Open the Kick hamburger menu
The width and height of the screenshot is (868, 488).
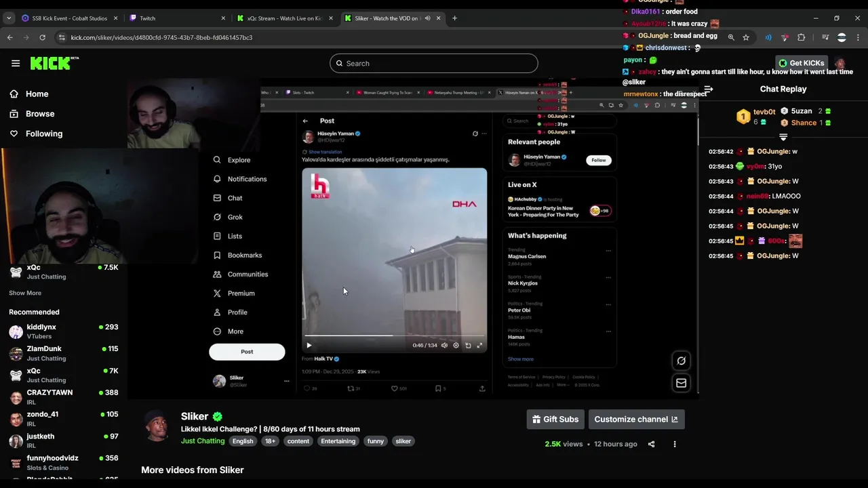[x=16, y=63]
